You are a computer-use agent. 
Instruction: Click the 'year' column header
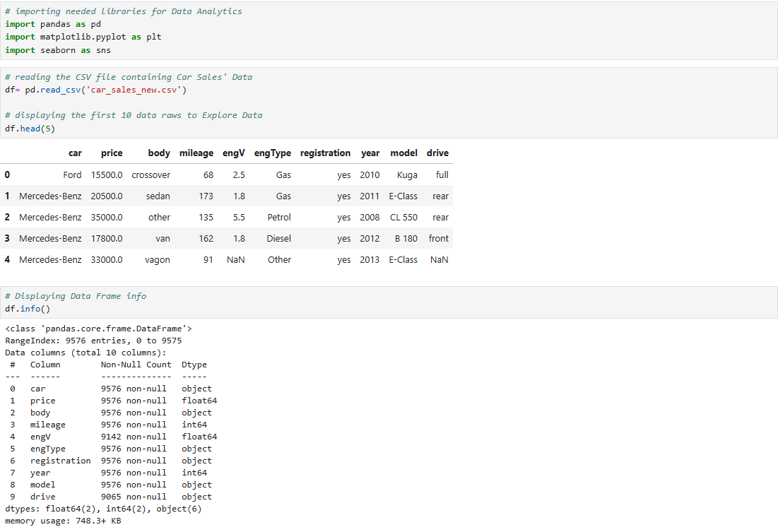click(370, 153)
